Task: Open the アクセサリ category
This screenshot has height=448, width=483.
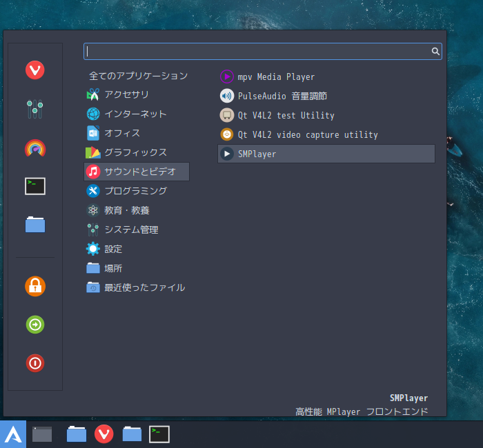Action: coord(137,94)
